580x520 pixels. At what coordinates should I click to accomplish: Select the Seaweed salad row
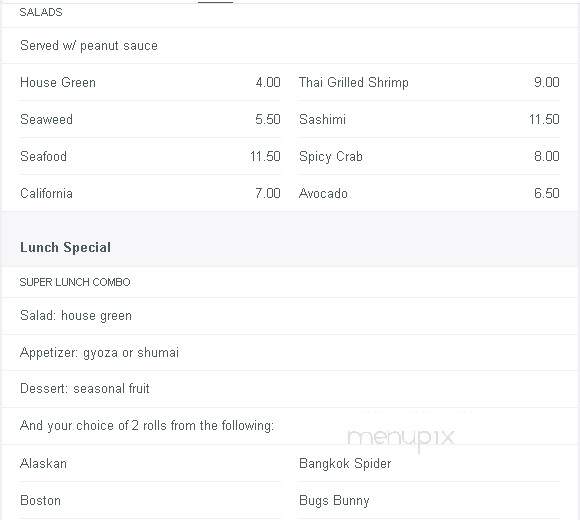click(x=149, y=119)
